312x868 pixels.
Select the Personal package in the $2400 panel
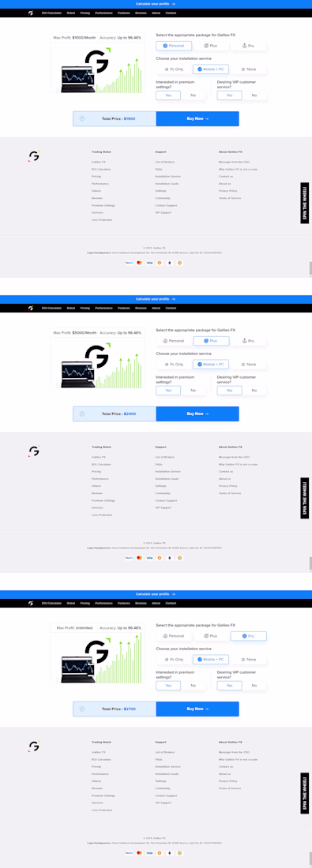pos(174,341)
